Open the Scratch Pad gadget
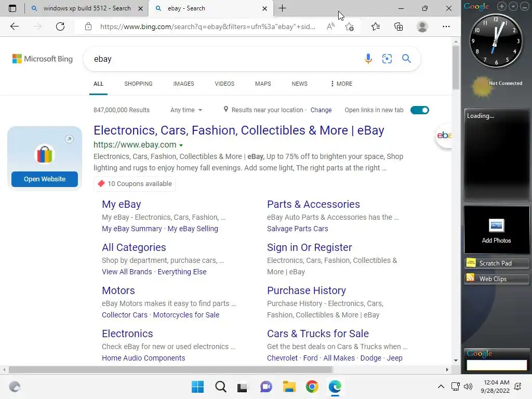The width and height of the screenshot is (532, 399). [496, 263]
